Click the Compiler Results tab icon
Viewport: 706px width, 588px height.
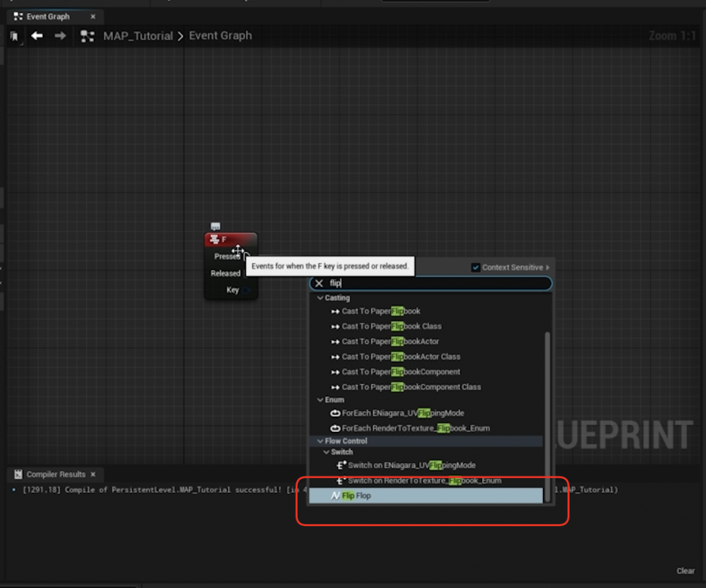(18, 474)
